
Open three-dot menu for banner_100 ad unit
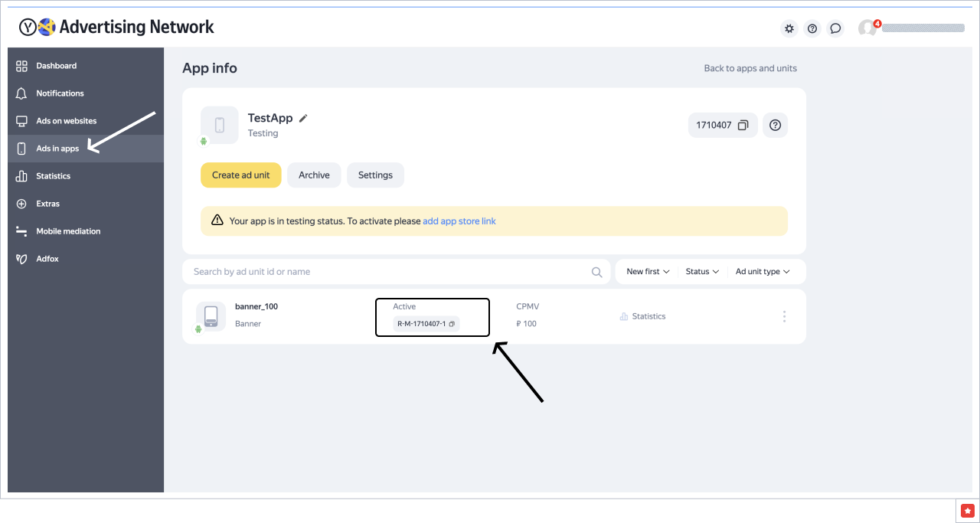pos(784,316)
